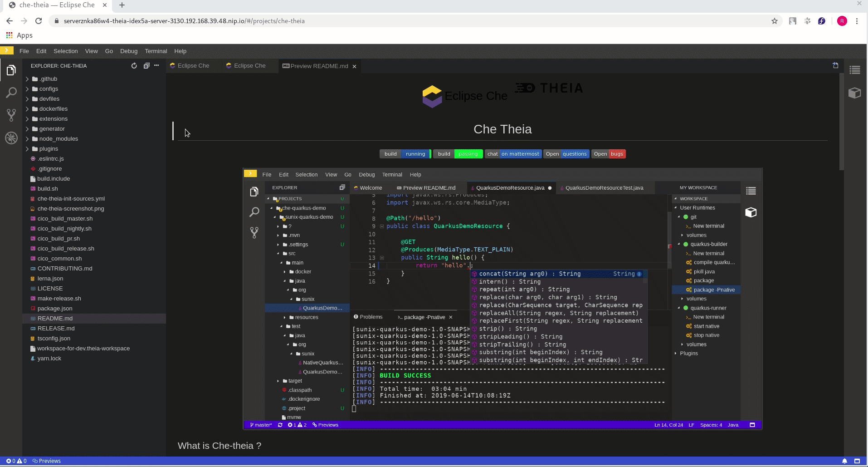
Task: Open the File menu
Action: 24,51
